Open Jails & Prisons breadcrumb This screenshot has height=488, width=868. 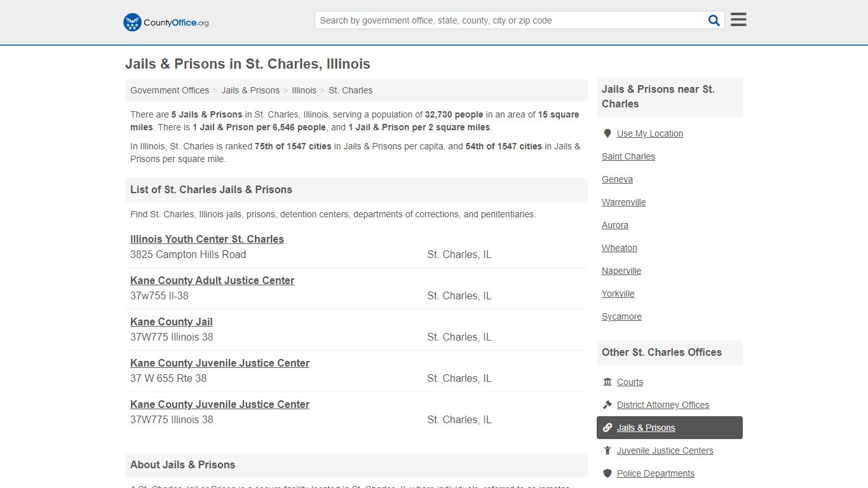click(x=250, y=90)
